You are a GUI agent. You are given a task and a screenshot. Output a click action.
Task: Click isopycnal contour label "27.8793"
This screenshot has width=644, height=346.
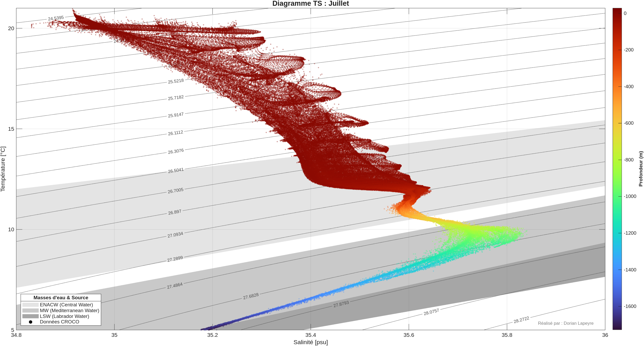point(341,304)
